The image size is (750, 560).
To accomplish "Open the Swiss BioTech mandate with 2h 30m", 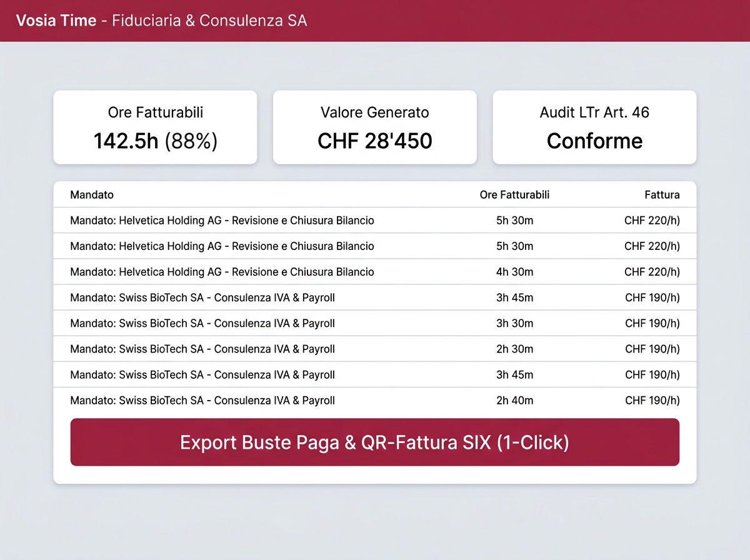I will pos(202,349).
